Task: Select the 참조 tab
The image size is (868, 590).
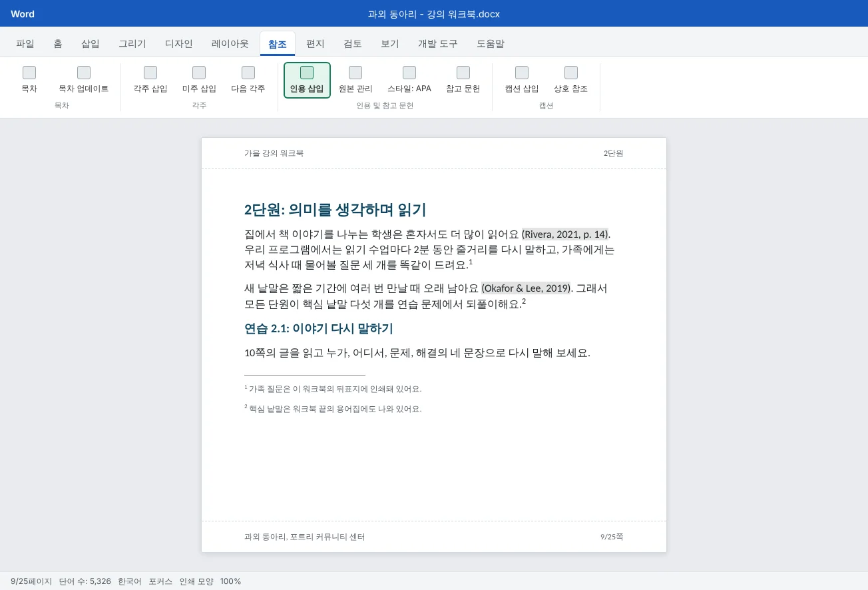Action: tap(278, 44)
